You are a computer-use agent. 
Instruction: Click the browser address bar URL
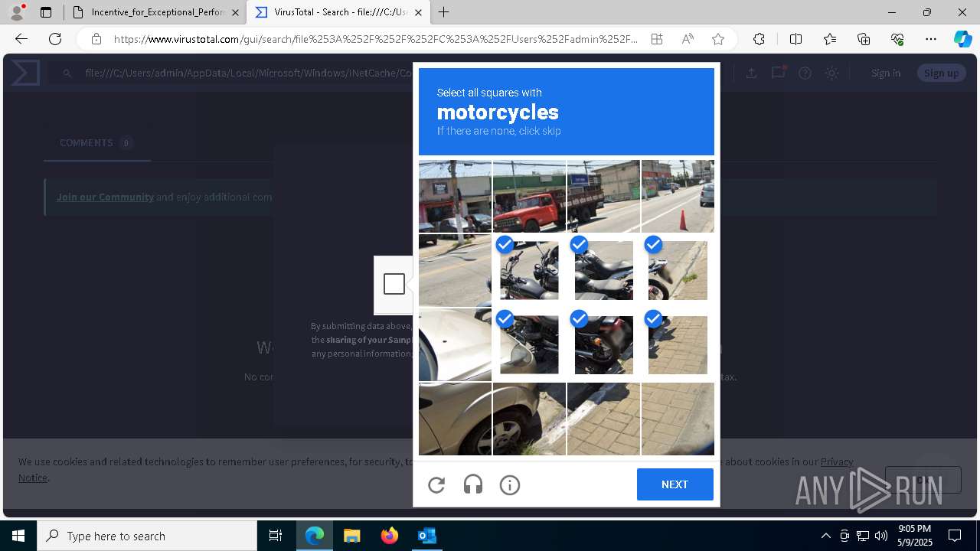pyautogui.click(x=375, y=39)
